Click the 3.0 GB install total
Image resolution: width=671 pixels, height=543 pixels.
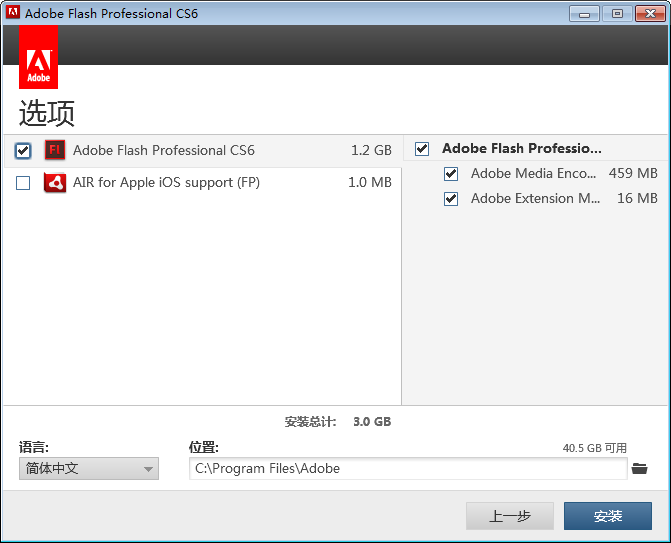[x=372, y=422]
